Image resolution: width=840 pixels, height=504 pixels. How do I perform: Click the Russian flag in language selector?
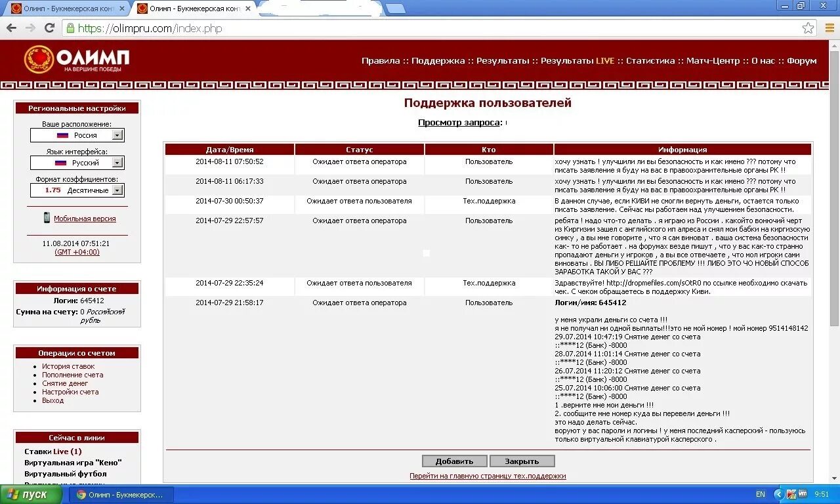click(x=60, y=163)
